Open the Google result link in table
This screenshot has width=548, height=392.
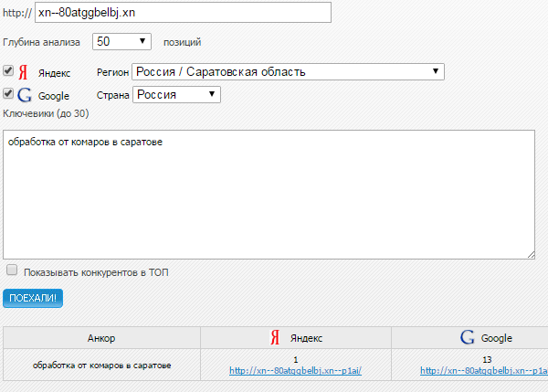click(x=484, y=371)
